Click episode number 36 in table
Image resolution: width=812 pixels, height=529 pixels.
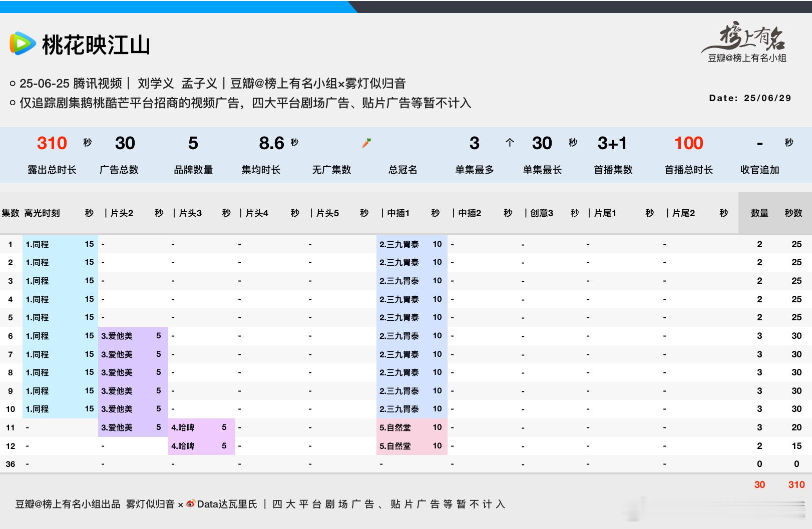11,464
